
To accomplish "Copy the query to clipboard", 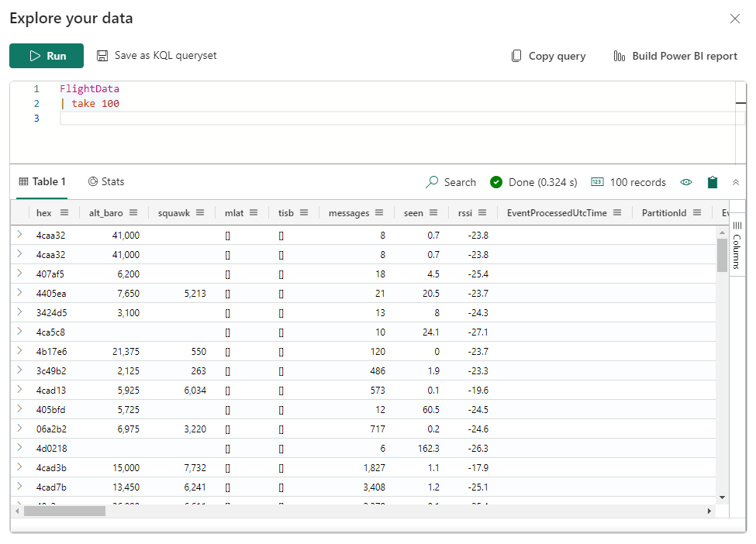I will (549, 56).
